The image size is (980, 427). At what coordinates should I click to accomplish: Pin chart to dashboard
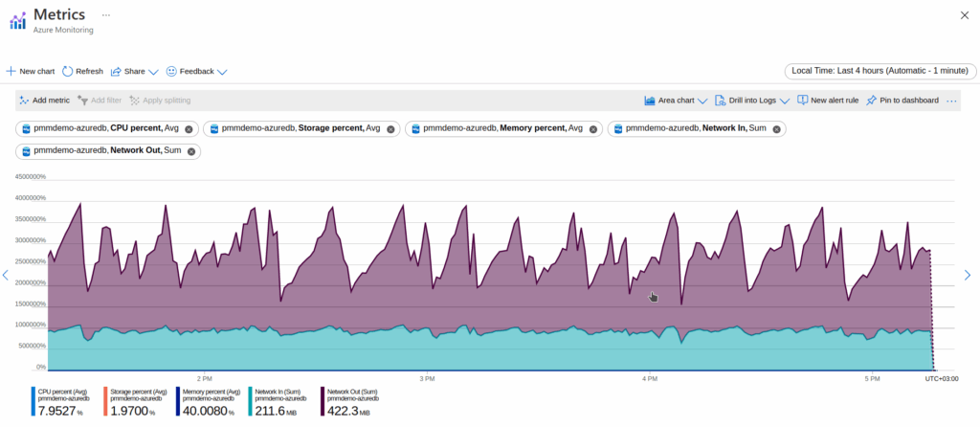pos(902,101)
